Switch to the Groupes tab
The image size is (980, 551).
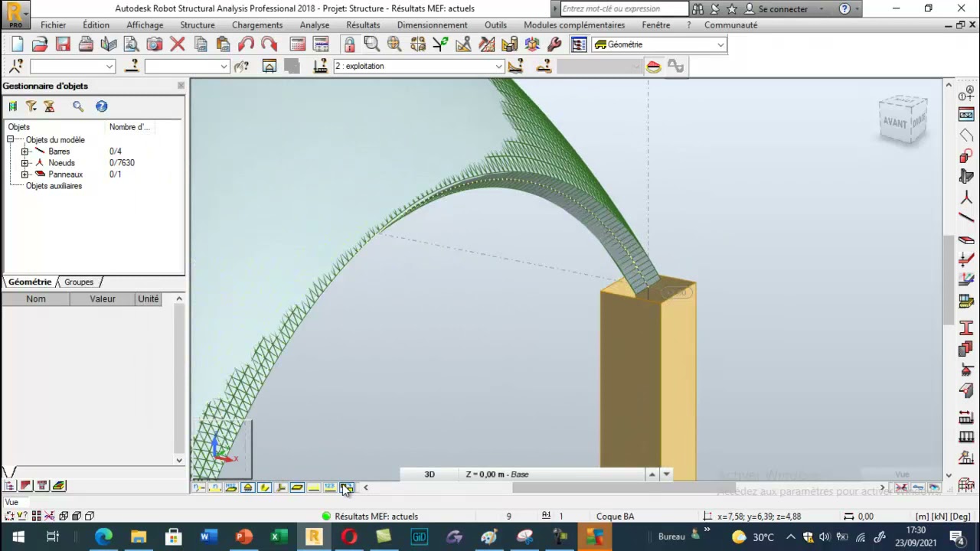click(79, 282)
